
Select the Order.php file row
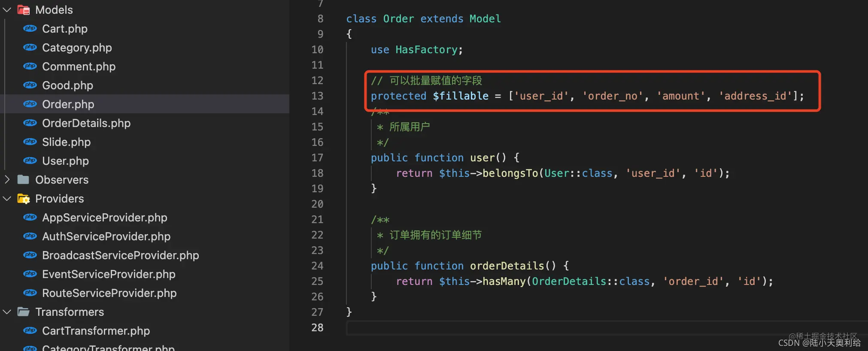coord(145,104)
